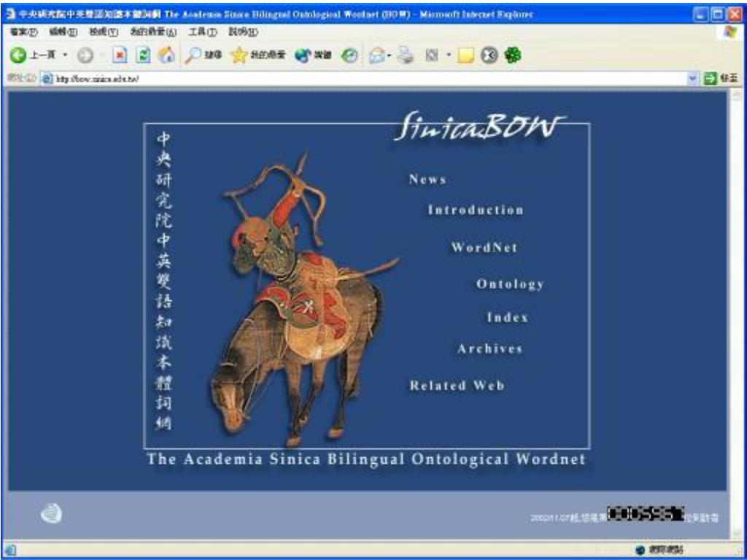Expand the address bar dropdown
This screenshot has width=747, height=560.
(x=693, y=79)
